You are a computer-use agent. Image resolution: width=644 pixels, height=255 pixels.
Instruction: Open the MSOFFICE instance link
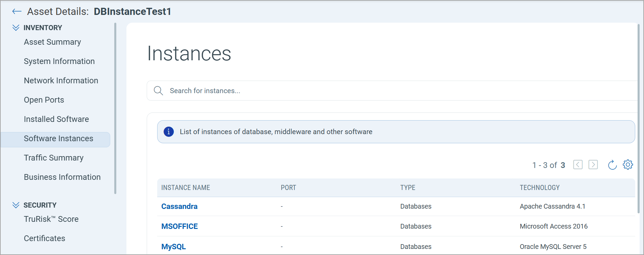180,226
